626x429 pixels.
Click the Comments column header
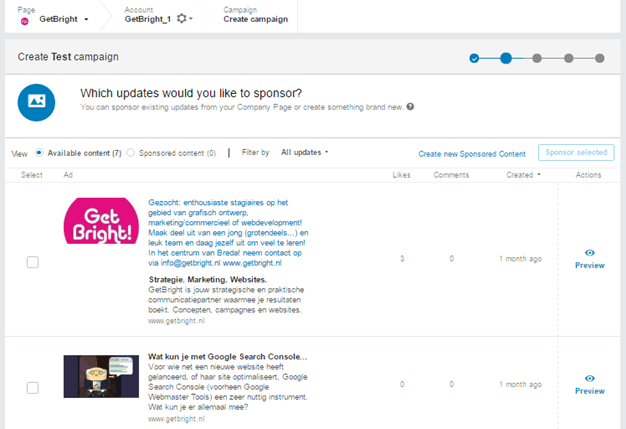click(x=451, y=175)
